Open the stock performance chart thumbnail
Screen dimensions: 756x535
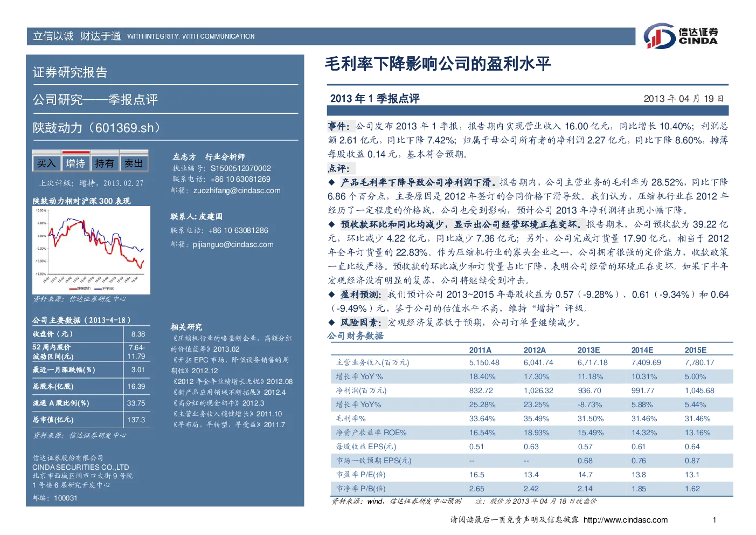(91, 250)
